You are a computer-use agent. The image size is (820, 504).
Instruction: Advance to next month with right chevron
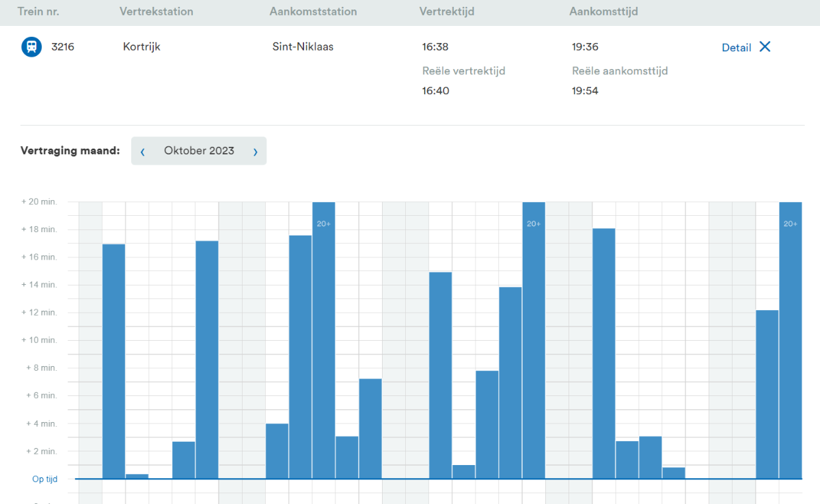click(256, 152)
